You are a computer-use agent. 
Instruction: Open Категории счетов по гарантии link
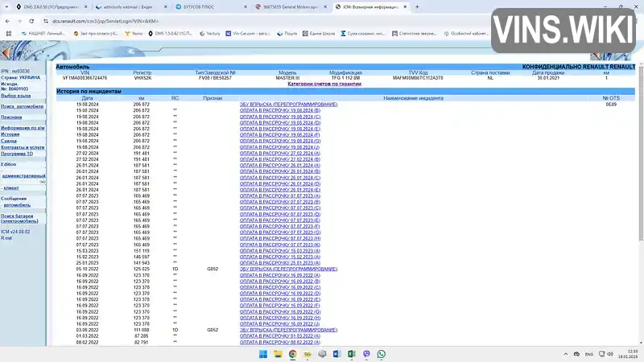pos(324,84)
